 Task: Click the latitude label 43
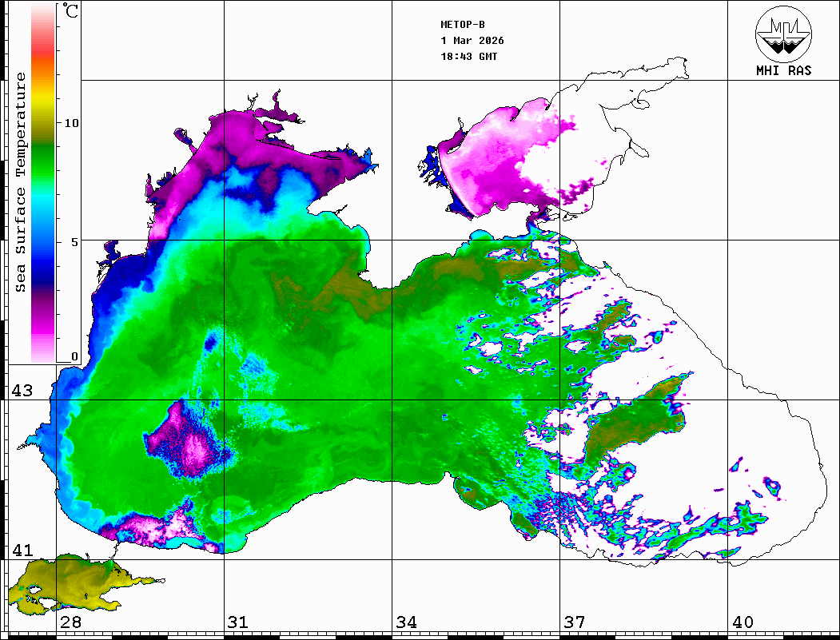point(21,391)
